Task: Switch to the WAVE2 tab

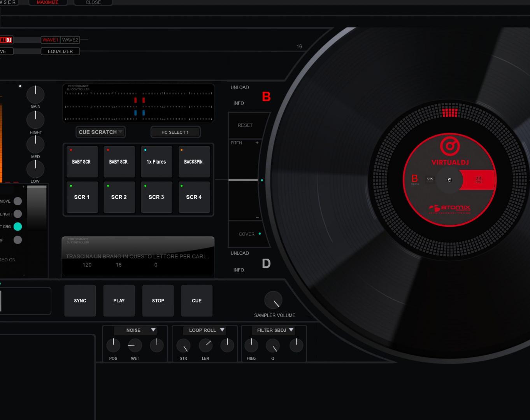Action: [70, 40]
